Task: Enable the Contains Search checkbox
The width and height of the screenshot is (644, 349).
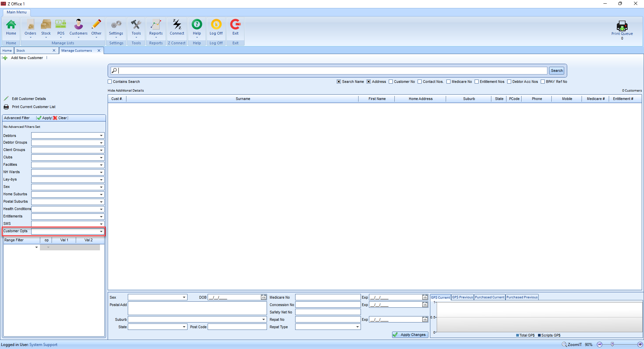Action: click(110, 82)
